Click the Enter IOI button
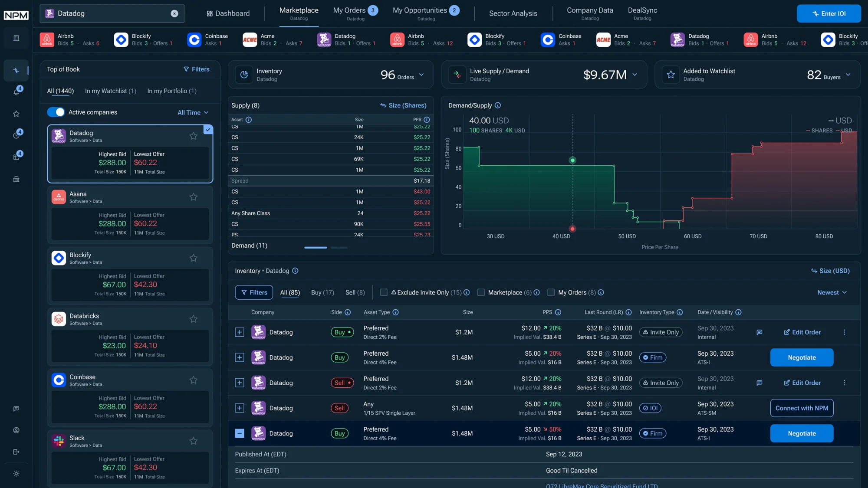 tap(829, 13)
